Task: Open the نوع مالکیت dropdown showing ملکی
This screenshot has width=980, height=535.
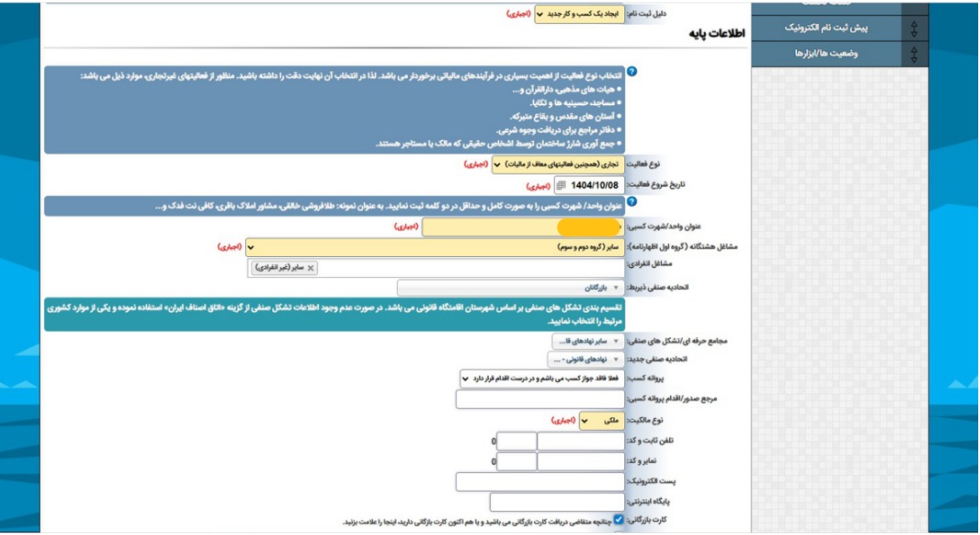Action: point(602,421)
